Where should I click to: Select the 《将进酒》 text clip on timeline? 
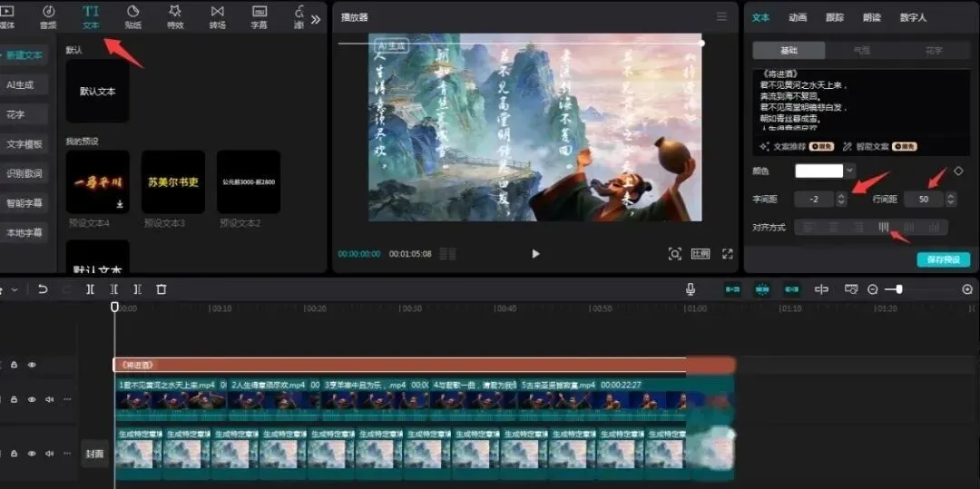coord(424,365)
